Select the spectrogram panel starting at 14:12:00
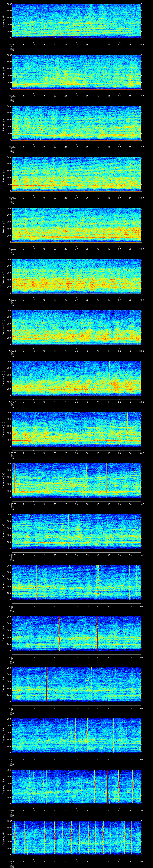The image size is (153, 868). click(x=76, y=583)
